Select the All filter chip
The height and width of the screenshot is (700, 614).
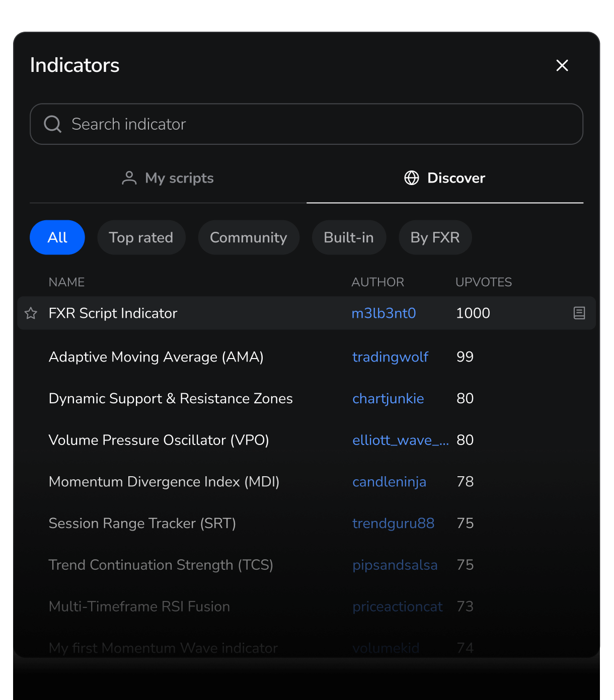coord(57,237)
